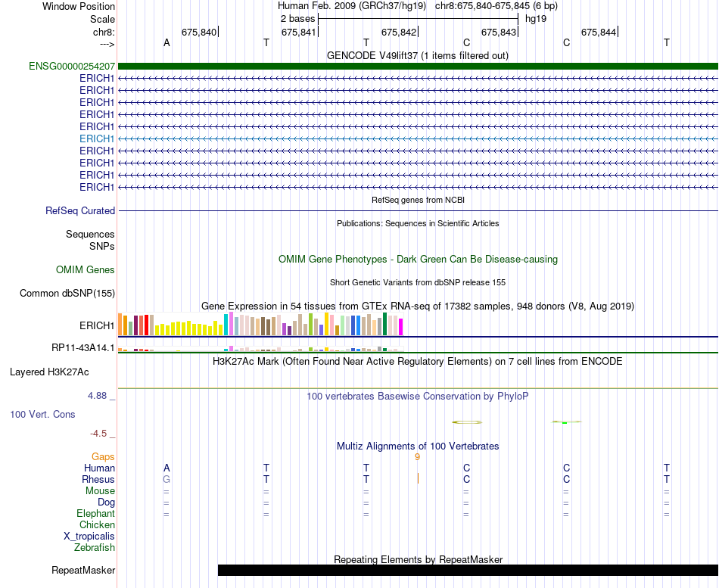Click the 100 Vert. Cons label
Image resolution: width=719 pixels, height=588 pixels.
[42, 414]
